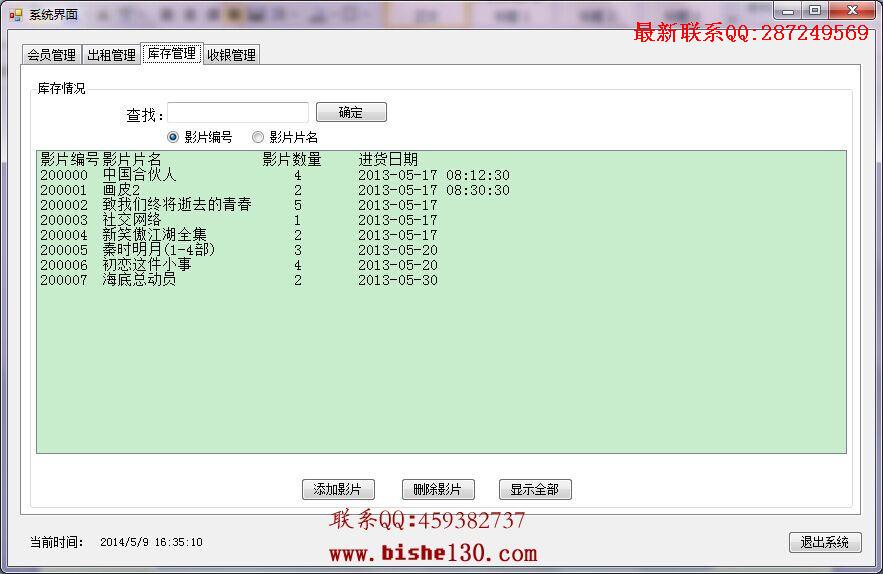This screenshot has height=574, width=883.
Task: Click the 退出系统 button
Action: [x=825, y=542]
